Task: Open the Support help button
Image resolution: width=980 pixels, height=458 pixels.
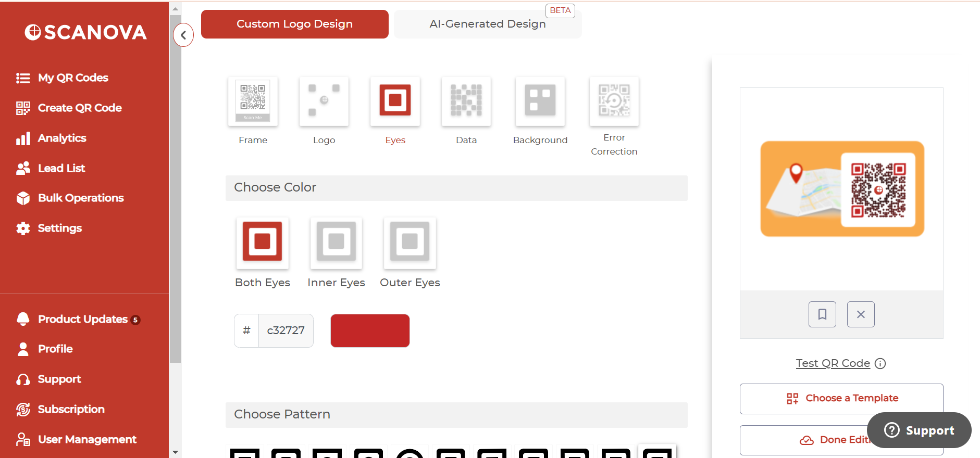Action: (x=919, y=430)
